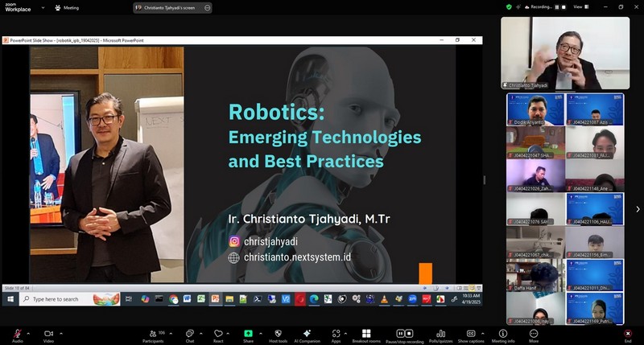
Task: Unmute the Audio microphone
Action: pos(17,333)
